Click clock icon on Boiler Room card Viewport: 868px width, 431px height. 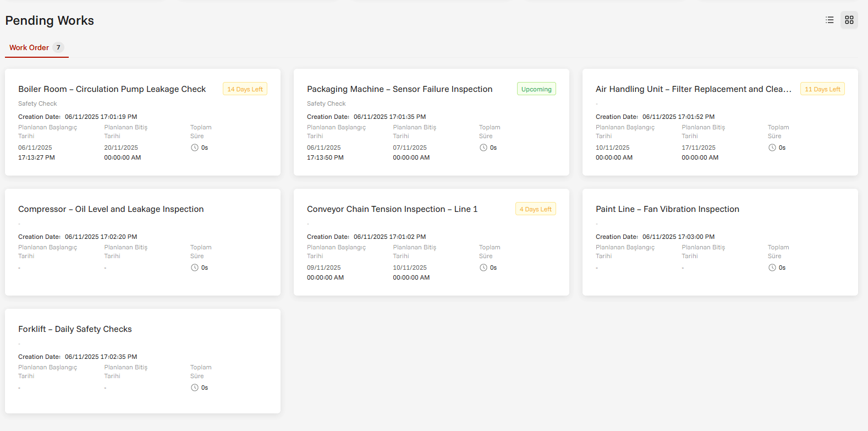click(195, 148)
